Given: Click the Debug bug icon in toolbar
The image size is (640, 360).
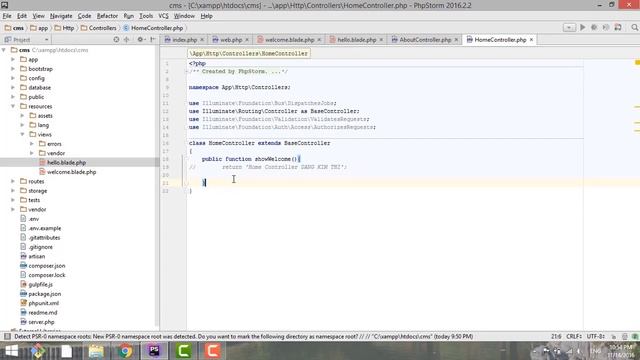Looking at the screenshot, I should click(594, 27).
